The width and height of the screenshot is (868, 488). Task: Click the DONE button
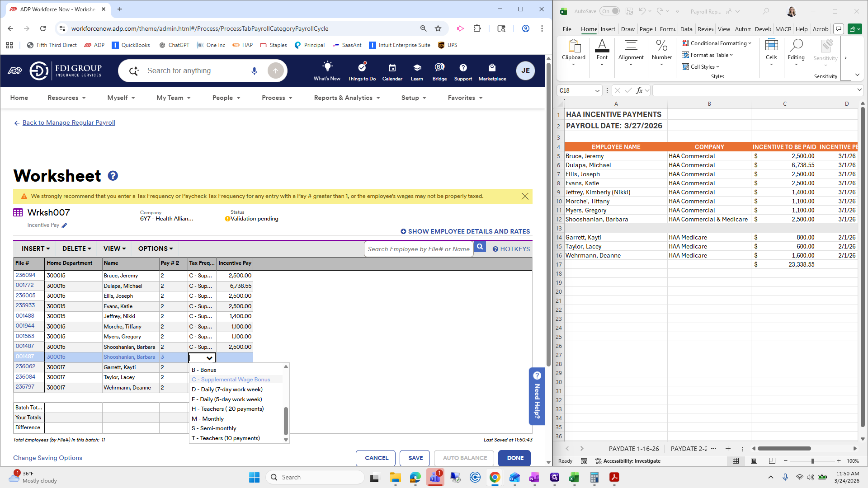tap(514, 458)
